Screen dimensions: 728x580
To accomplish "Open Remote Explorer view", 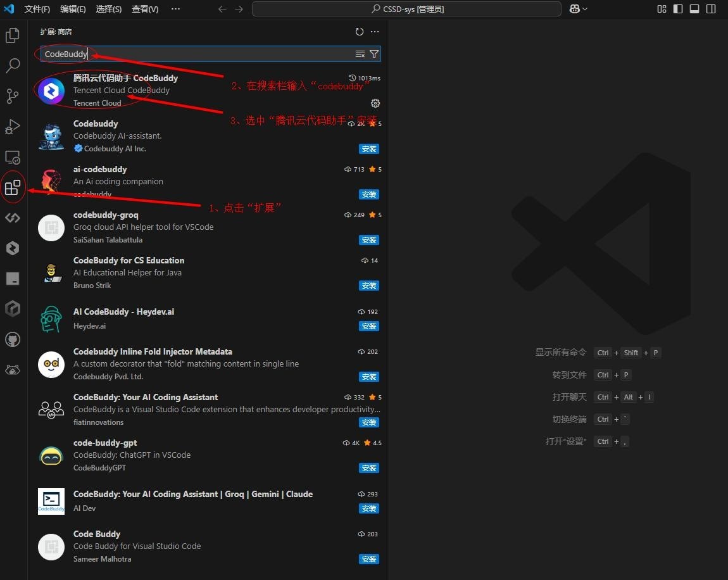I will [x=13, y=157].
